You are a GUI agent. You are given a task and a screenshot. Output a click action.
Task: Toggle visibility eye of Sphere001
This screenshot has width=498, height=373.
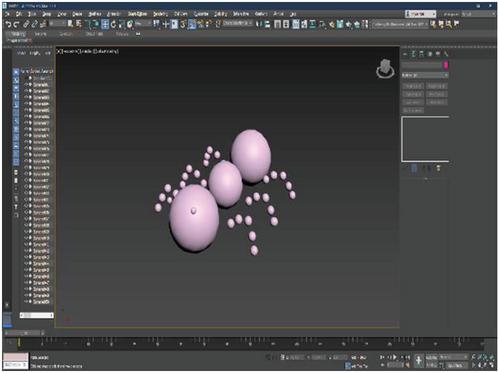click(x=26, y=85)
